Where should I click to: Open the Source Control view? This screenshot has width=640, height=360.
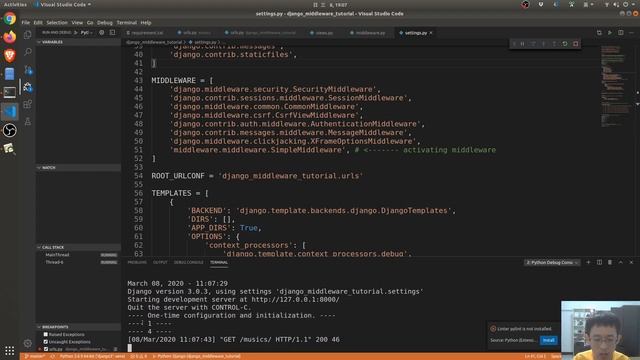click(28, 70)
